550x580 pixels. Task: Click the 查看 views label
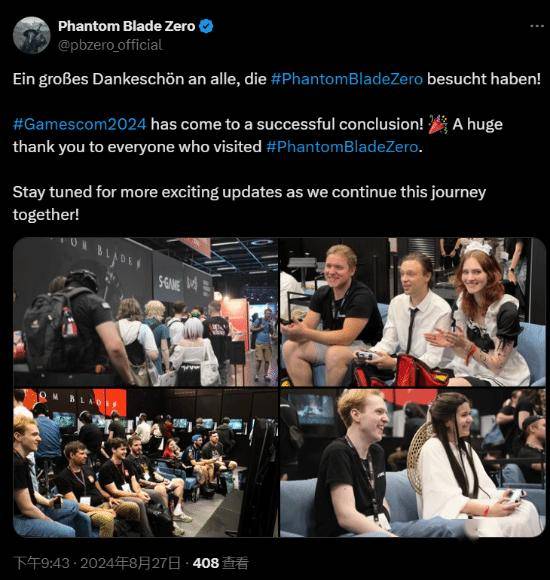click(x=235, y=563)
